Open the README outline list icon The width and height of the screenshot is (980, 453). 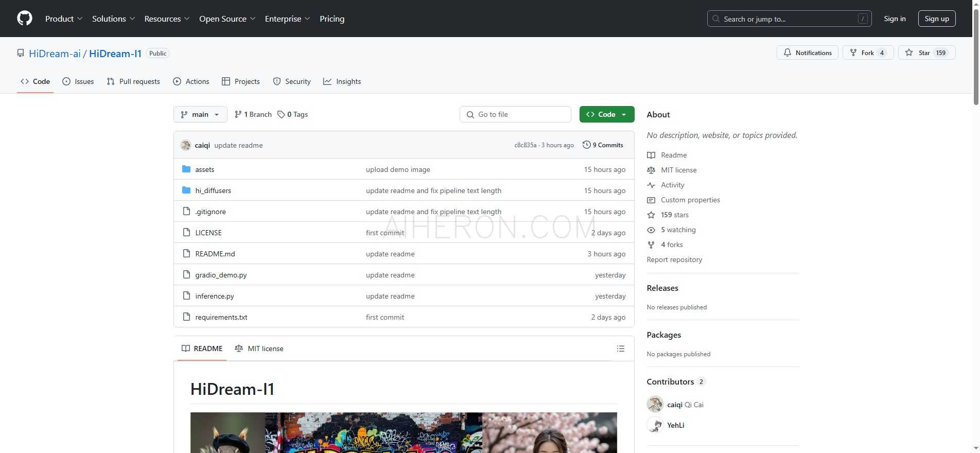[x=620, y=349]
